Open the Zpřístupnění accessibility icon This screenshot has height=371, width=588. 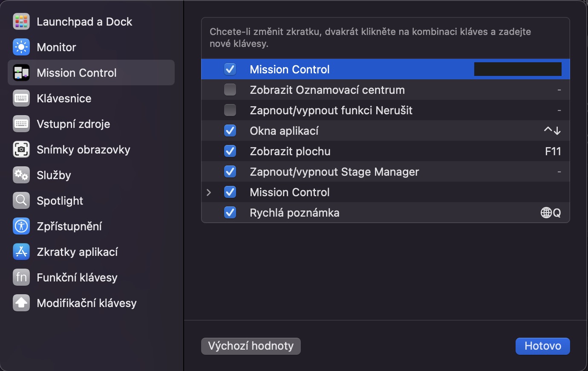pyautogui.click(x=21, y=226)
